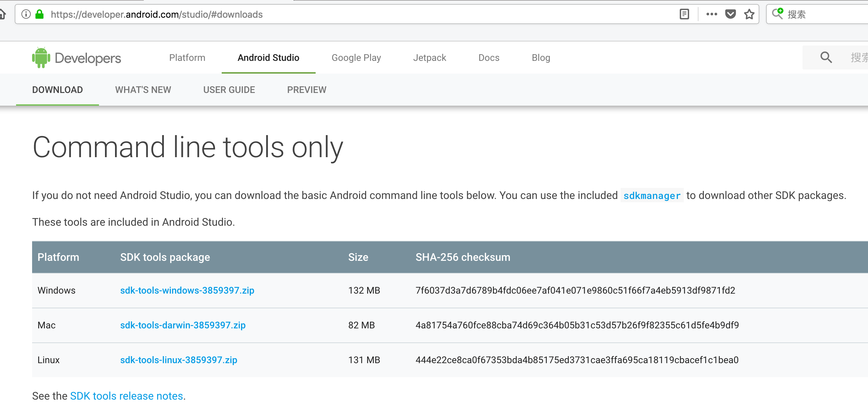Click the SDK tools package column header
The width and height of the screenshot is (868, 420).
pos(165,257)
